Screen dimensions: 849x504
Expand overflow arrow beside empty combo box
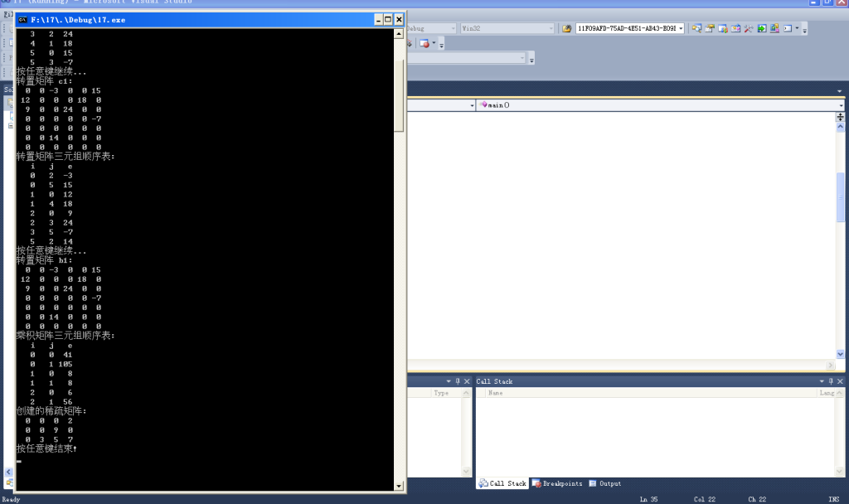click(531, 59)
